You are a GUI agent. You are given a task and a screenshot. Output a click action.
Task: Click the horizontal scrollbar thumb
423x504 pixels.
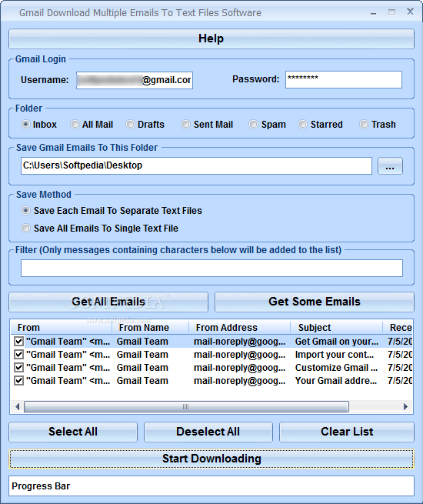pyautogui.click(x=186, y=407)
